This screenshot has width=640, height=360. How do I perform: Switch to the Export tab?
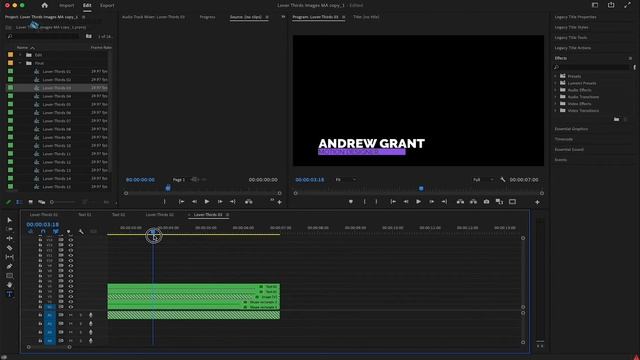click(107, 6)
